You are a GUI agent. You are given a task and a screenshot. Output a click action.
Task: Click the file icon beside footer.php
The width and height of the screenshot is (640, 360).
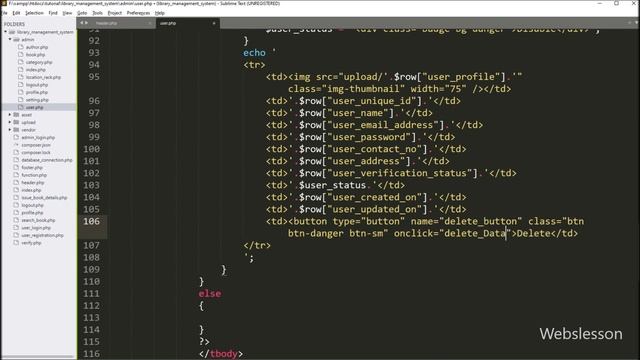(16, 167)
